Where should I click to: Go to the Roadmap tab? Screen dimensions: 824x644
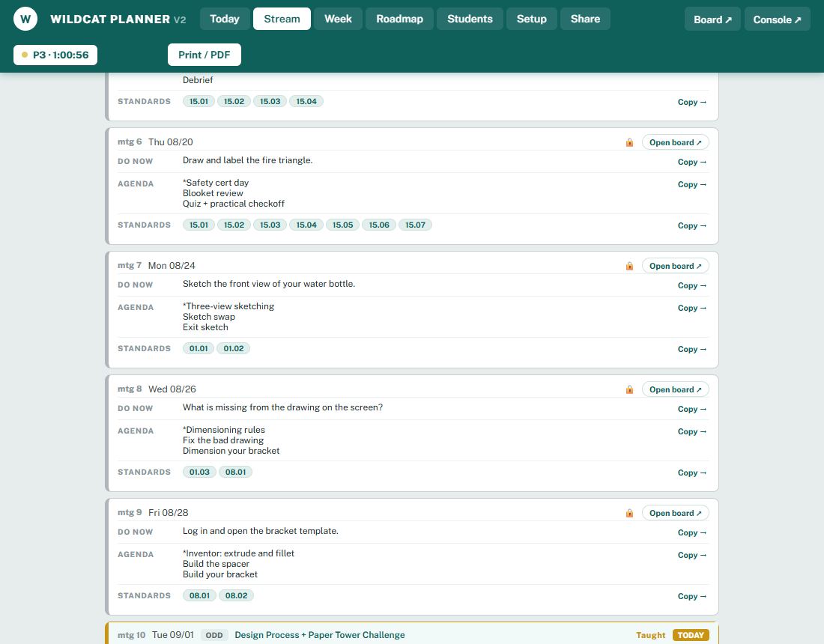click(399, 19)
